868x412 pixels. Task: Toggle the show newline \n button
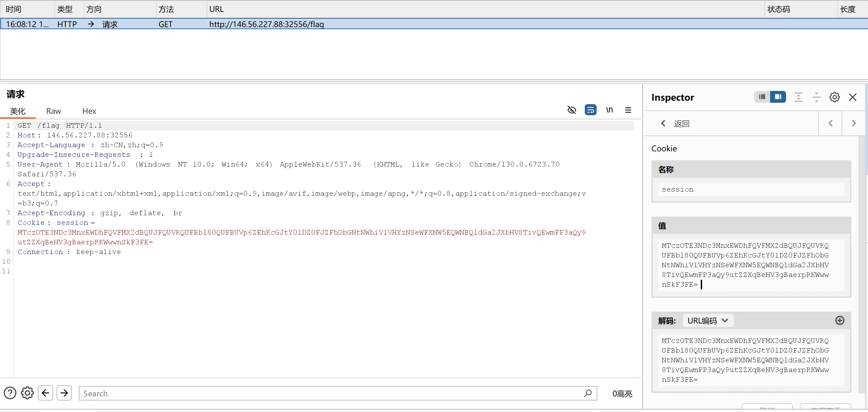[609, 110]
